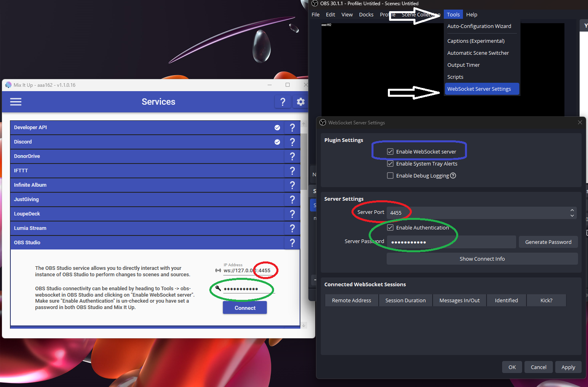Open help for the OBS Studio service
Viewport: 588px width, 387px height.
(x=292, y=242)
